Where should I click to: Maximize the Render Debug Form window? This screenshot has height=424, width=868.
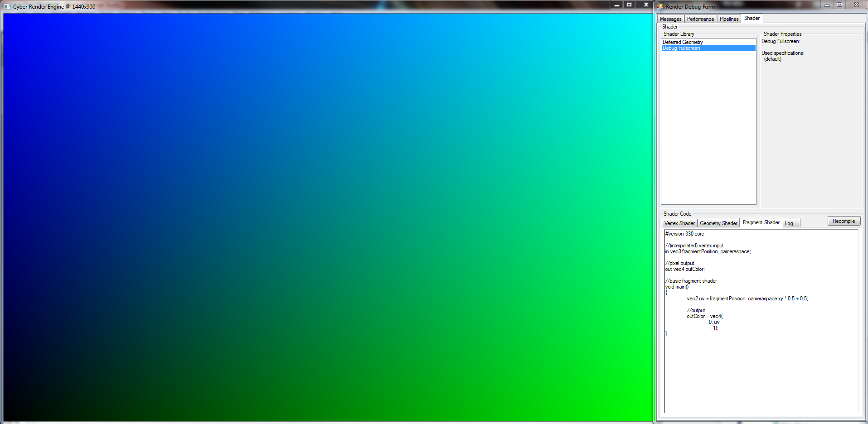[839, 5]
